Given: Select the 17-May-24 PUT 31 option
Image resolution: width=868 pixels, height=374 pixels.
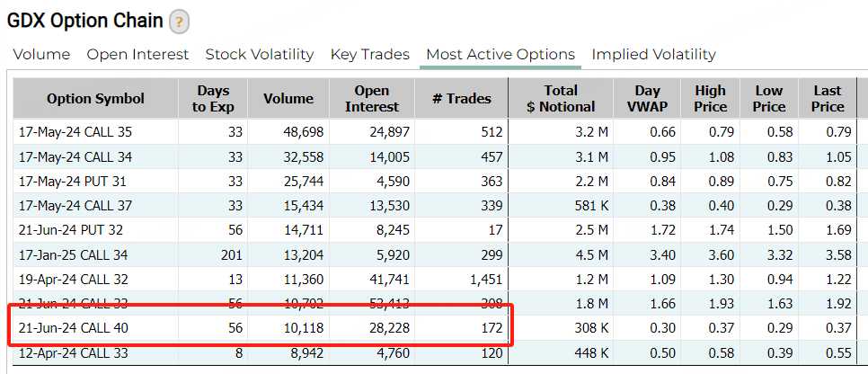Looking at the screenshot, I should [x=71, y=182].
